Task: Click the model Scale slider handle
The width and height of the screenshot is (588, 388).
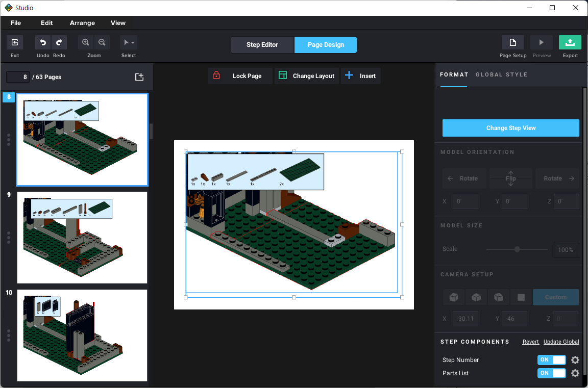Action: click(517, 249)
